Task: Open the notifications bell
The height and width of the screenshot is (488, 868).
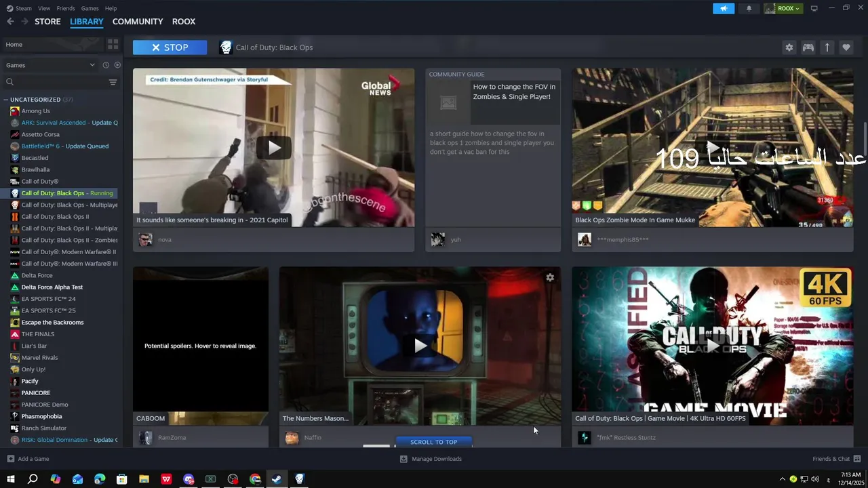Action: tap(749, 8)
